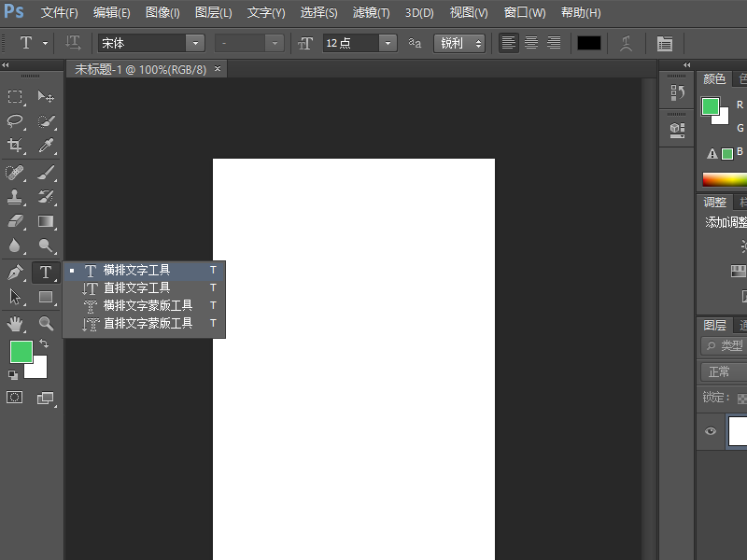Close the 未标题-1 document tab
Viewport: 747px width, 560px height.
pos(218,68)
